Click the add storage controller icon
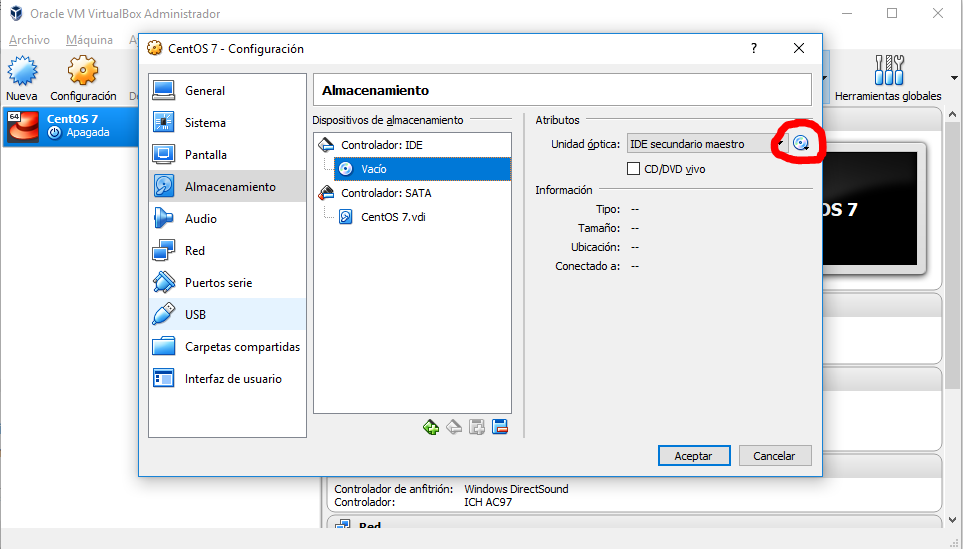The height and width of the screenshot is (549, 963). pos(431,427)
